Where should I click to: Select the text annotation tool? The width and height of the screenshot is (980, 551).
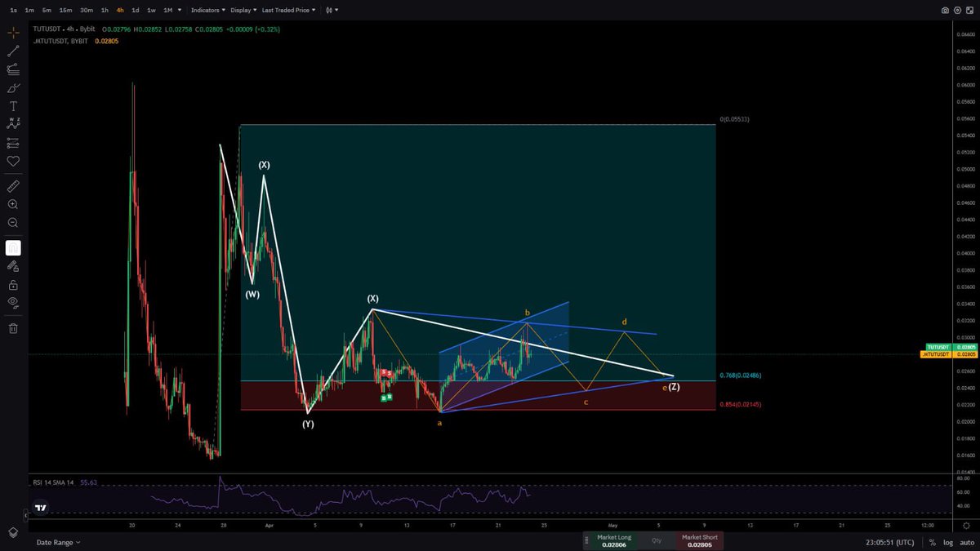pyautogui.click(x=13, y=106)
